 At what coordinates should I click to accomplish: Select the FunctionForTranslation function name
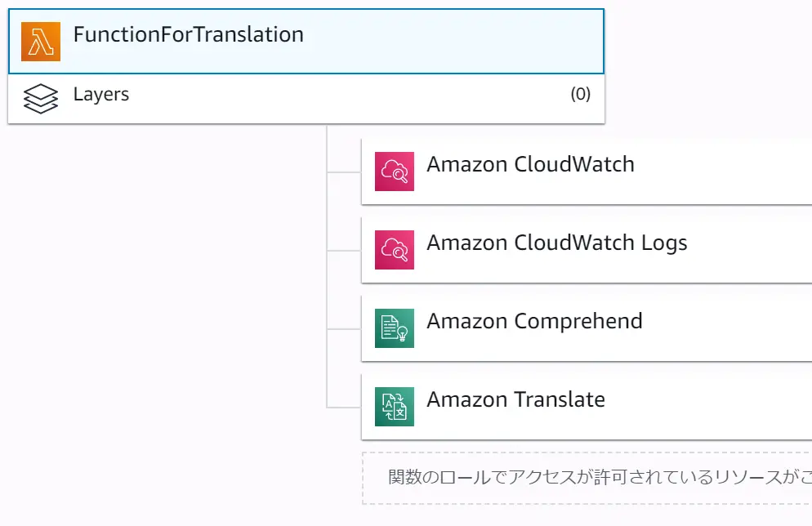[x=189, y=34]
